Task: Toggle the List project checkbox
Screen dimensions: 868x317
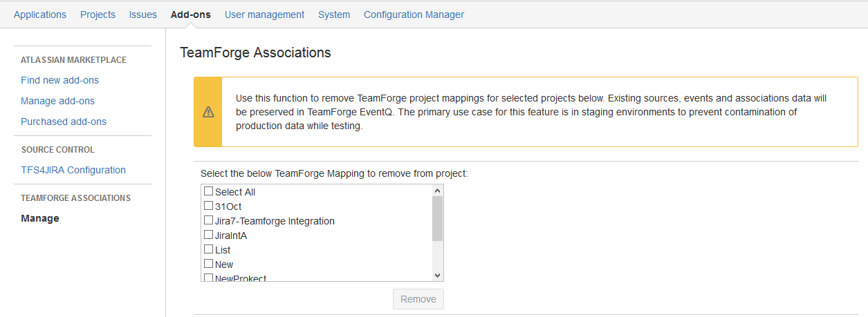Action: [208, 249]
